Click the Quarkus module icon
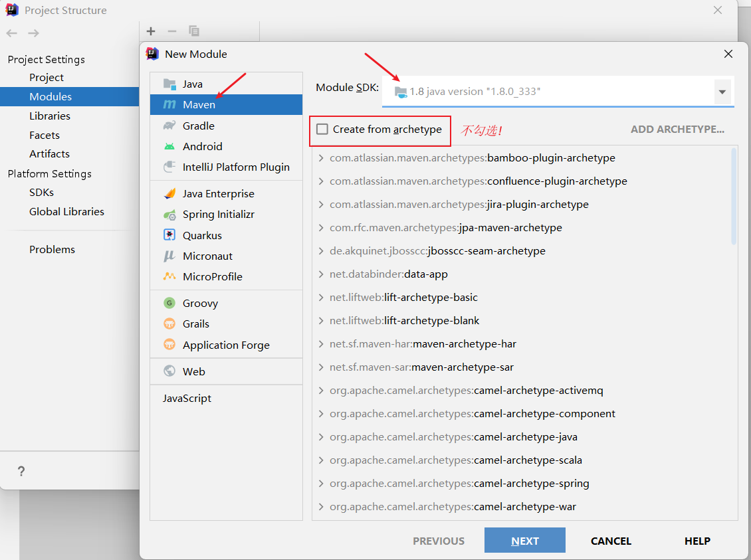Screen dimensions: 751x560 pyautogui.click(x=169, y=235)
